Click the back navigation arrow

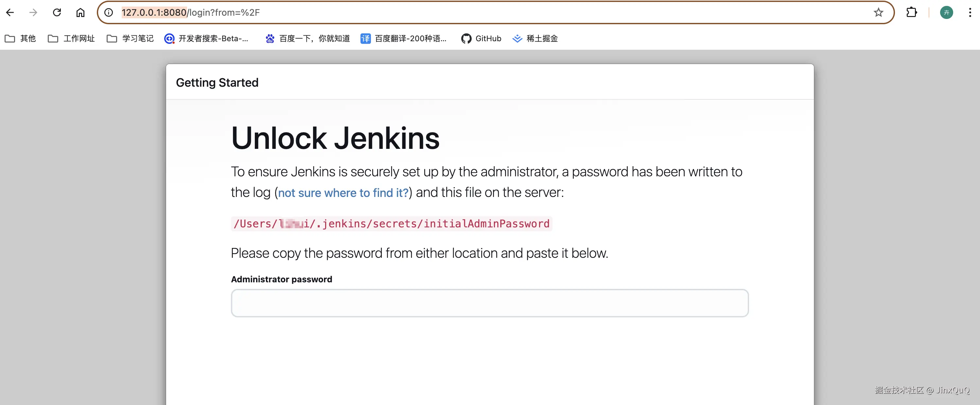point(10,12)
